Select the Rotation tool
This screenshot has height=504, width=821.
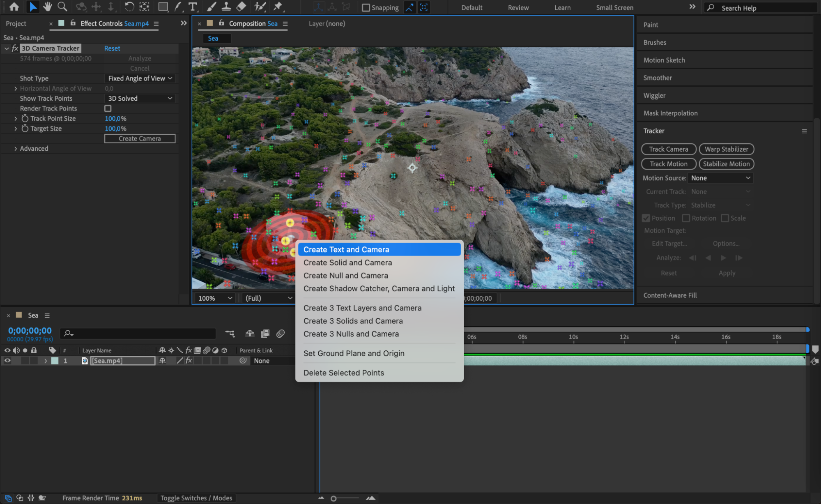tap(129, 7)
